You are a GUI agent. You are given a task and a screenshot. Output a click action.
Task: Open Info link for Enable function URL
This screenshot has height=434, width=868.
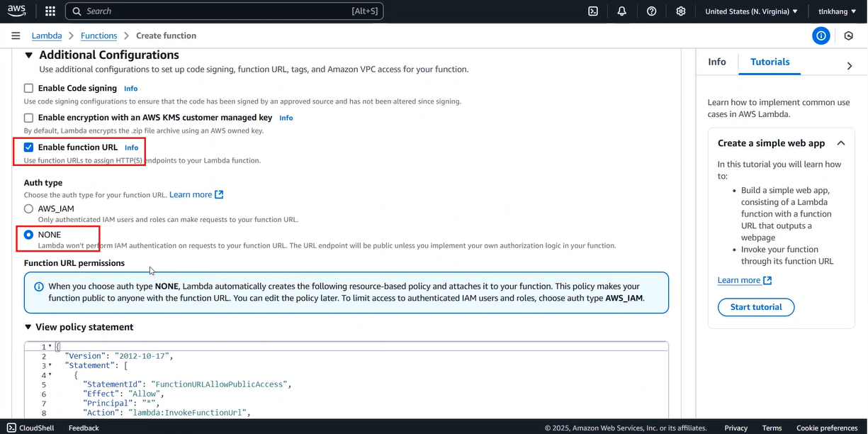132,148
